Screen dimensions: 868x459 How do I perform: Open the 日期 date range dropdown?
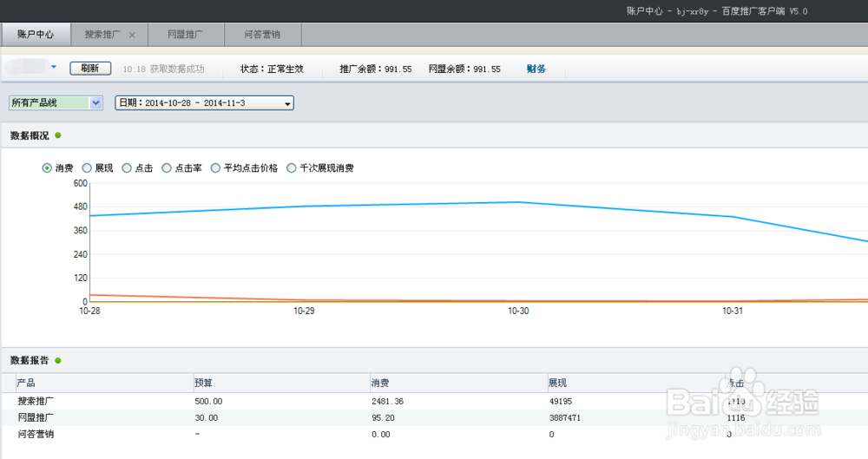point(204,103)
